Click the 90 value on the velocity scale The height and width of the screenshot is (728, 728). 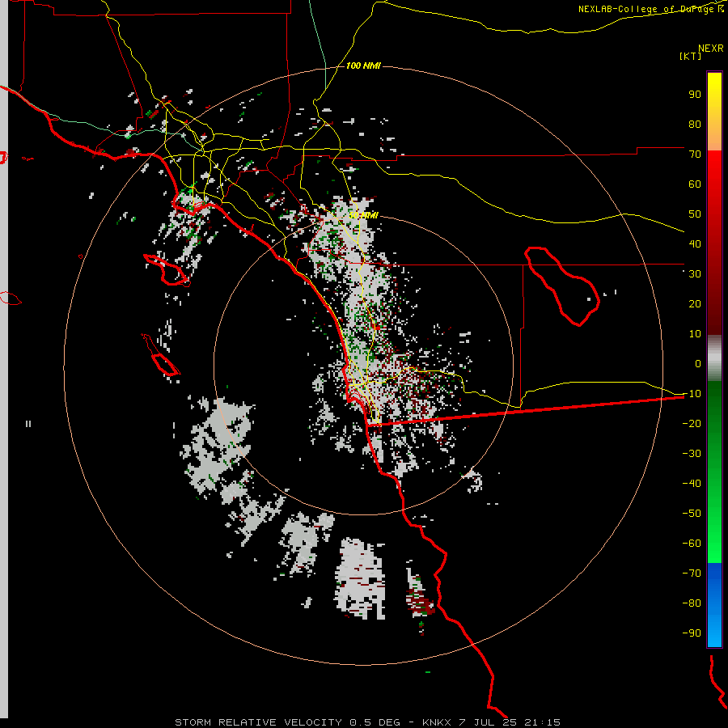point(695,95)
